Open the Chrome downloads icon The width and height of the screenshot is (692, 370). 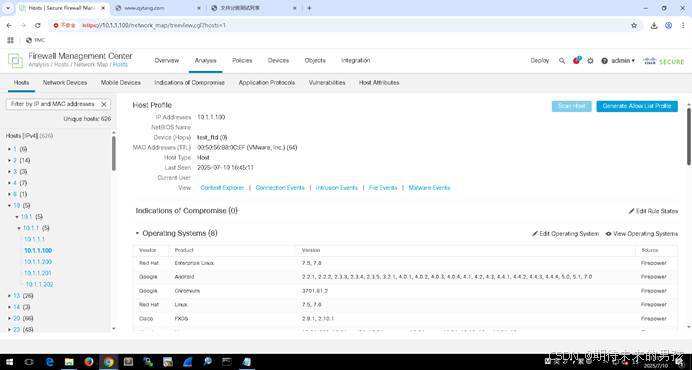click(654, 26)
